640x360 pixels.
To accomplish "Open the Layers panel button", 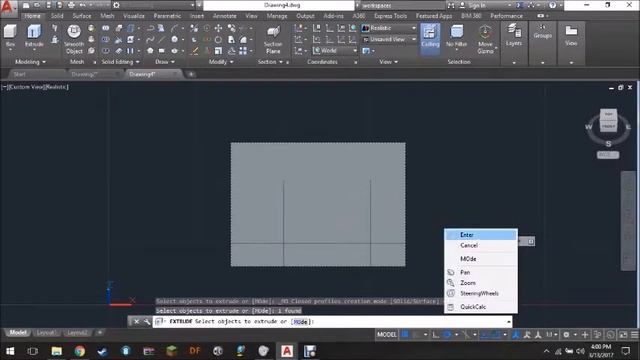I will click(513, 35).
